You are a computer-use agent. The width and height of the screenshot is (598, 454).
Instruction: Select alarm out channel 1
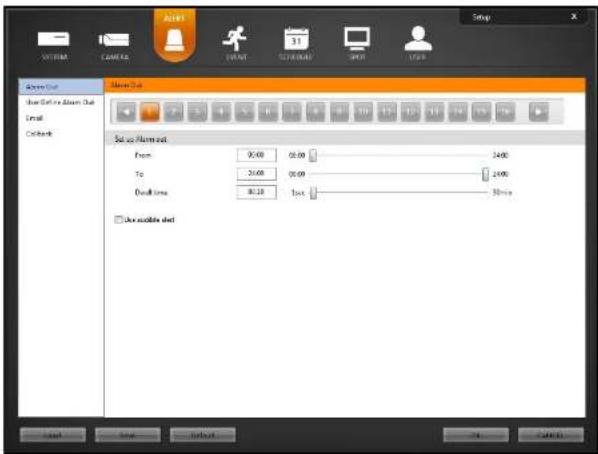point(150,112)
